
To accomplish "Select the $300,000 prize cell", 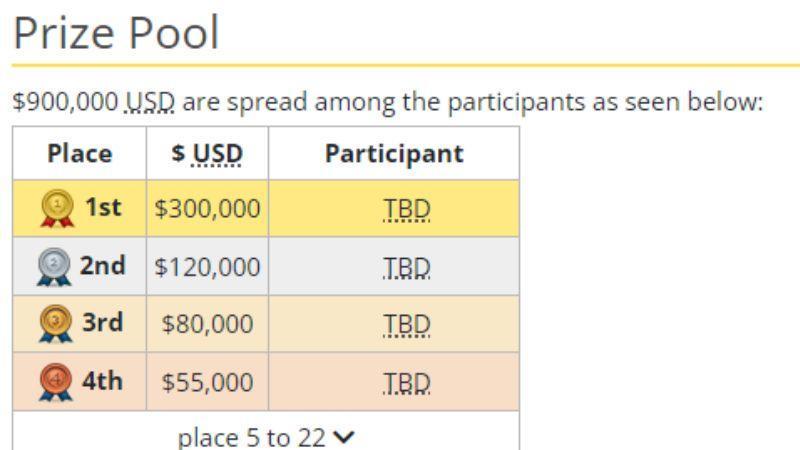I will click(x=207, y=208).
